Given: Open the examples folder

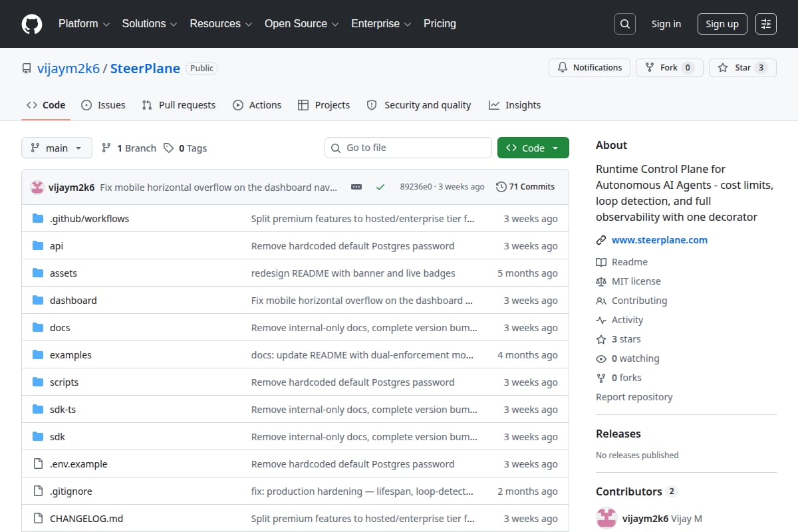Looking at the screenshot, I should (70, 355).
